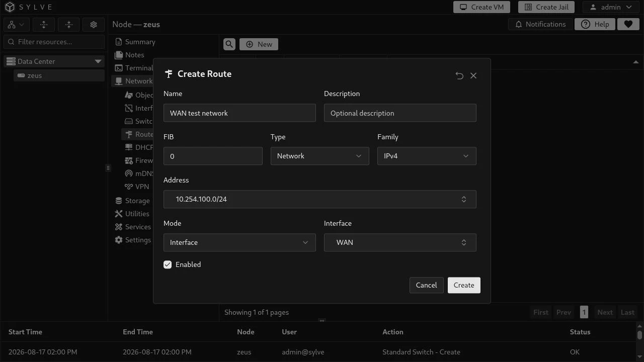Click the Next pagination button
644x362 pixels.
pos(605,312)
